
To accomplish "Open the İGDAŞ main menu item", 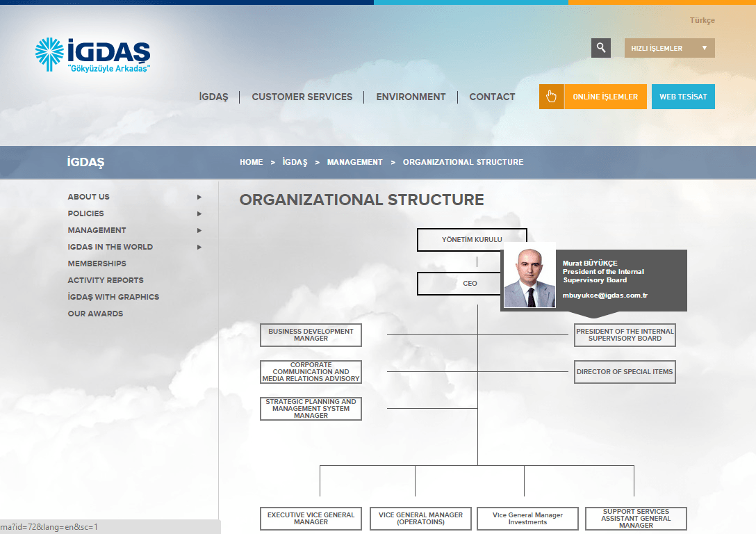I will [x=213, y=97].
